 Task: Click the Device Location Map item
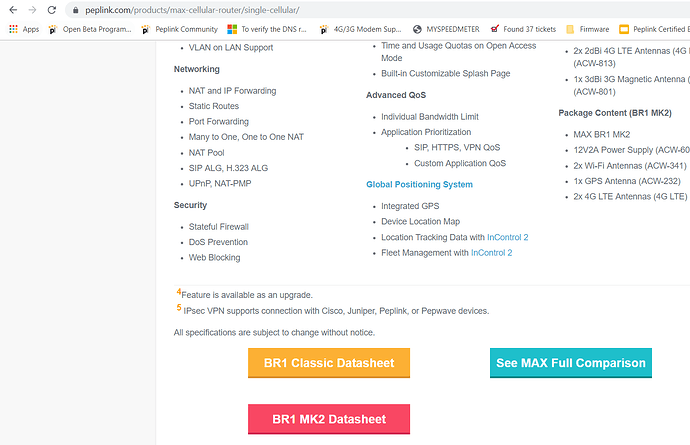tap(420, 221)
